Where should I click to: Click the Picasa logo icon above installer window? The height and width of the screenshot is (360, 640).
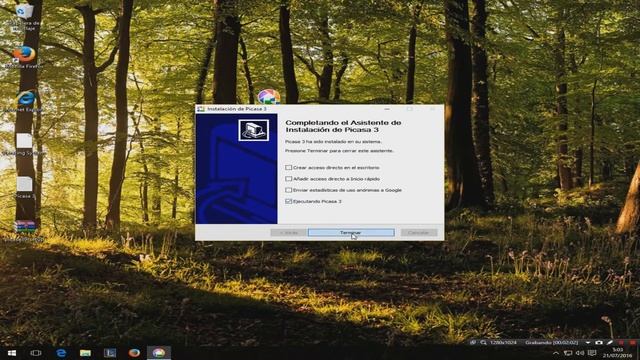click(269, 97)
